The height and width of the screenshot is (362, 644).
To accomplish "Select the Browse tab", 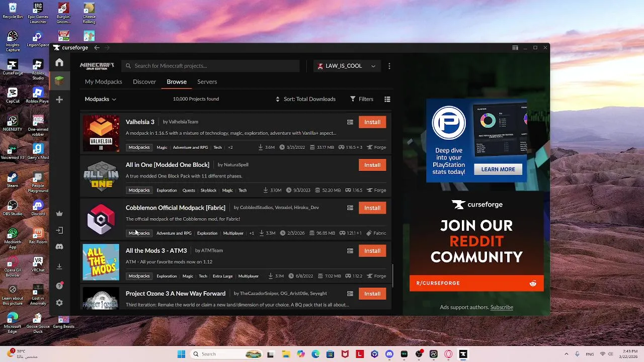I will tap(177, 81).
